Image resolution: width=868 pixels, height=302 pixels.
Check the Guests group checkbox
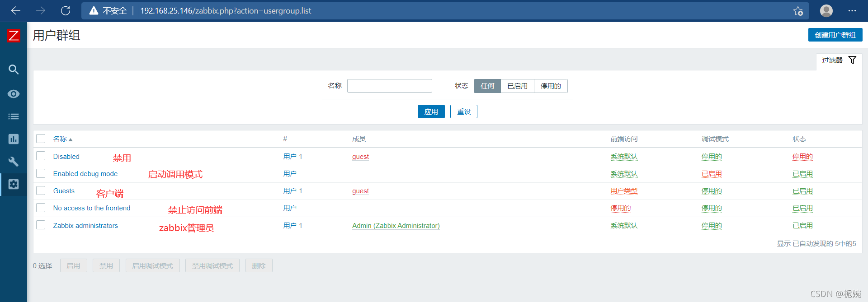pyautogui.click(x=41, y=190)
